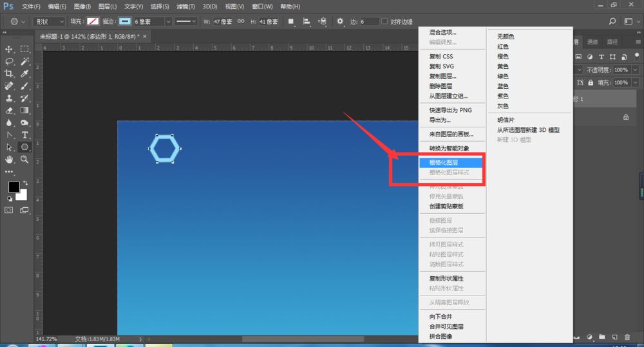The image size is (644, 347).
Task: Select the Path Selection arrow tool
Action: [8, 147]
